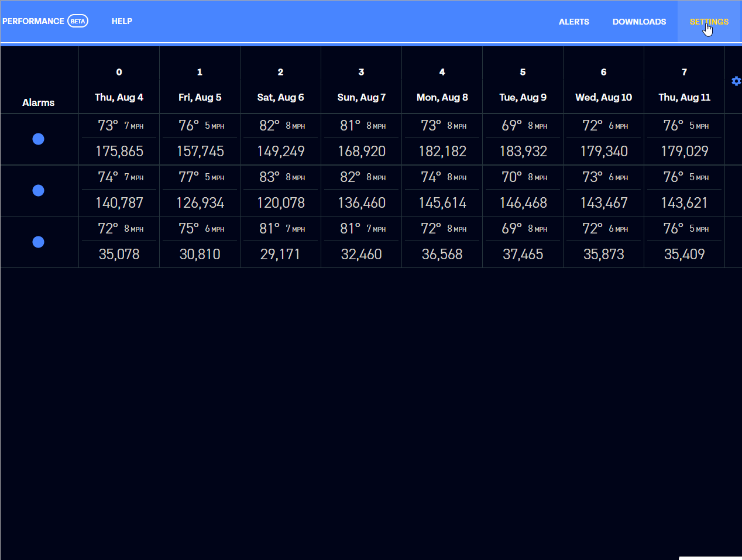Click the value 29,171

click(x=280, y=255)
